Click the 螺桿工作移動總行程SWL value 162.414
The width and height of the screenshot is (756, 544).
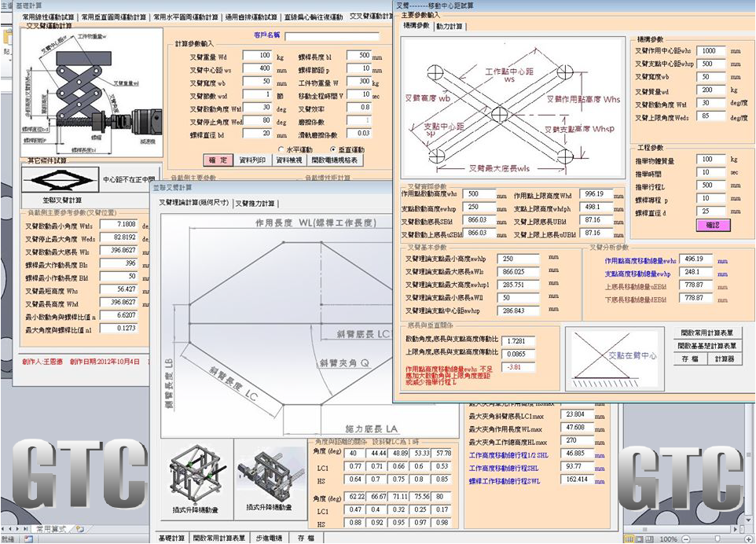pos(577,480)
